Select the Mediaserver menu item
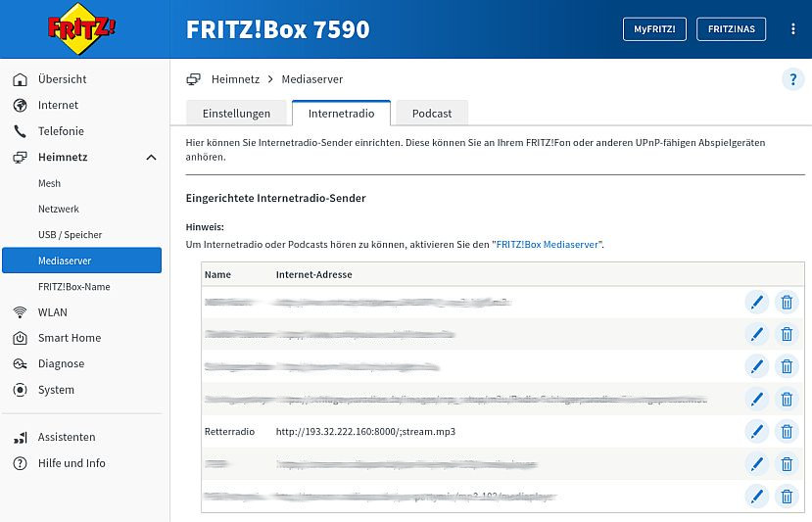This screenshot has width=812, height=522. [x=82, y=261]
